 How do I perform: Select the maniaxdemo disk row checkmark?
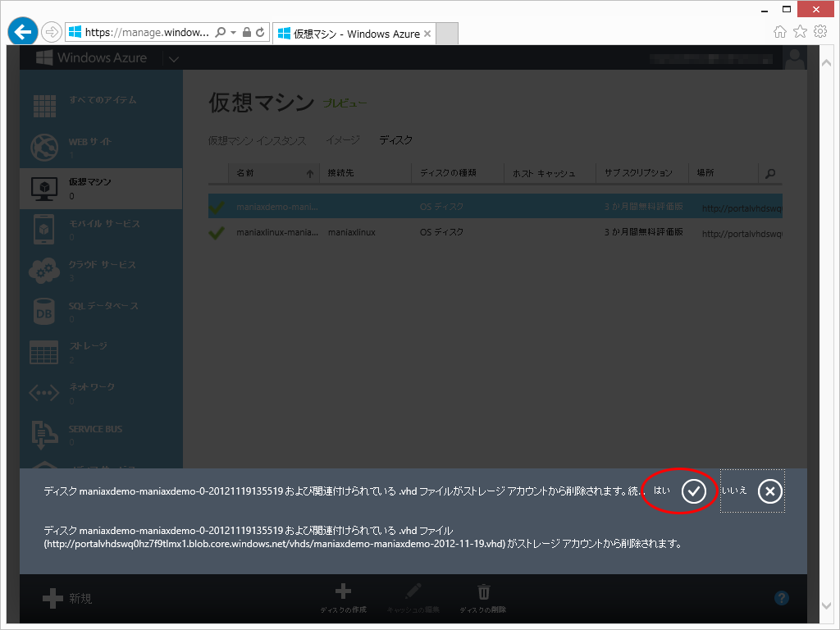(217, 207)
